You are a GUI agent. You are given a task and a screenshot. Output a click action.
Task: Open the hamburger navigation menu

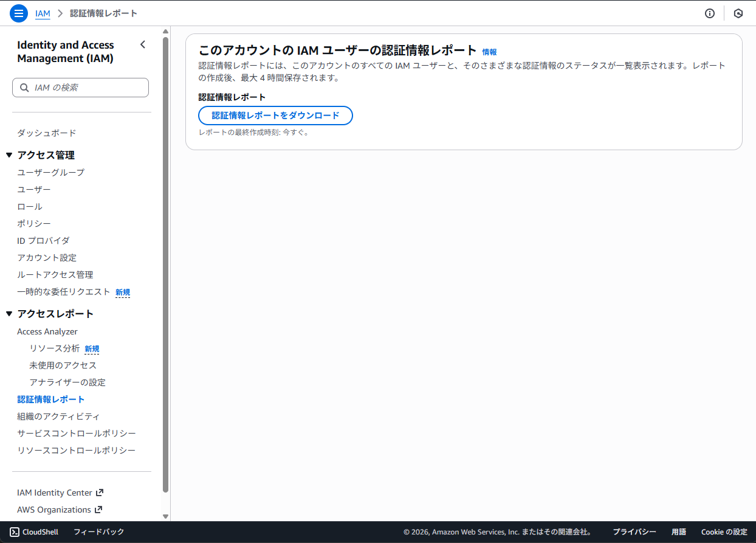coord(19,13)
